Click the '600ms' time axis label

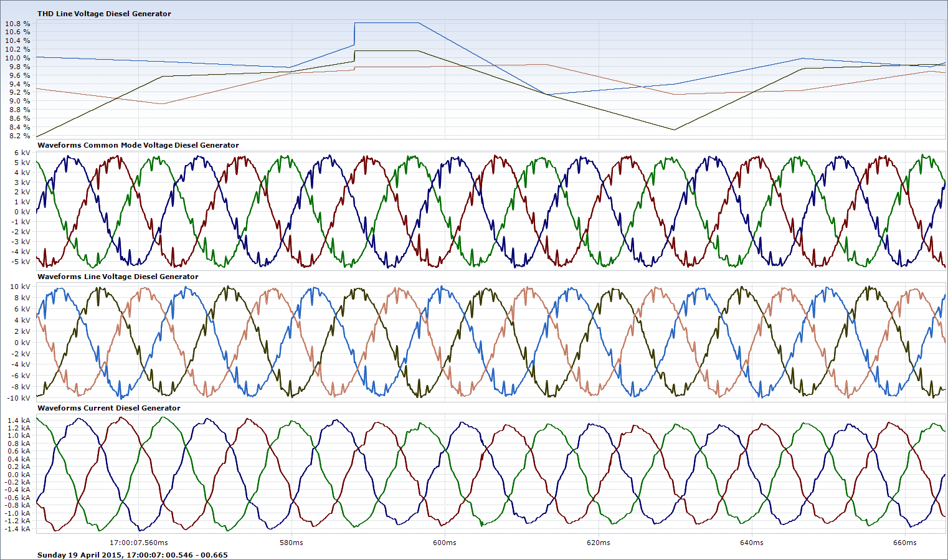point(445,543)
